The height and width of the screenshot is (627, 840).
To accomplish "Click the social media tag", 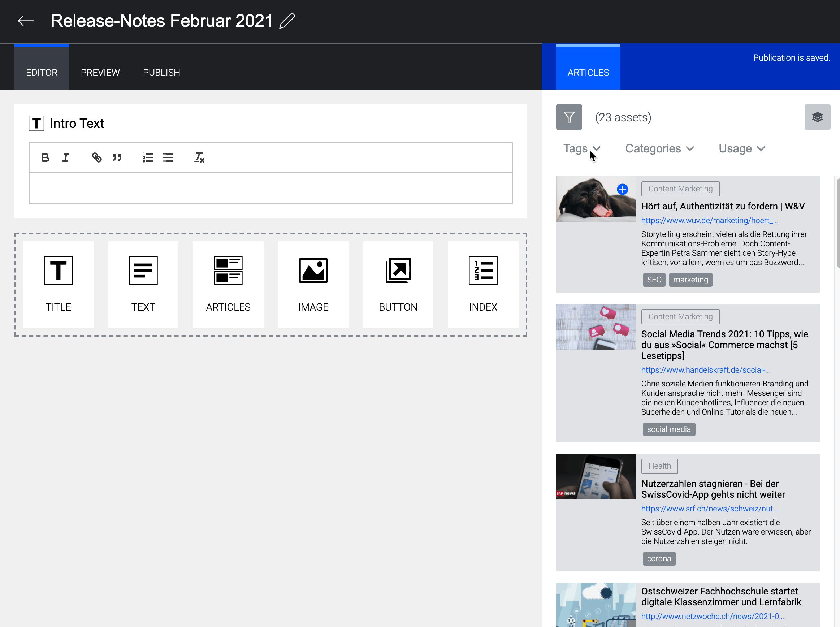I will pyautogui.click(x=669, y=429).
